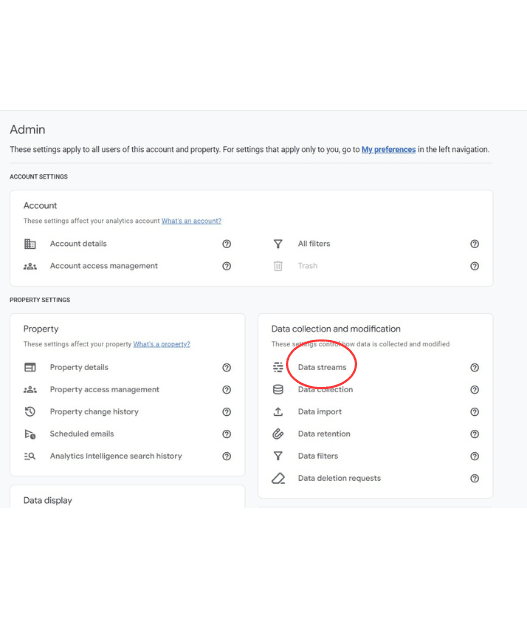The image size is (527, 617).
Task: Open Account access management
Action: tap(104, 266)
